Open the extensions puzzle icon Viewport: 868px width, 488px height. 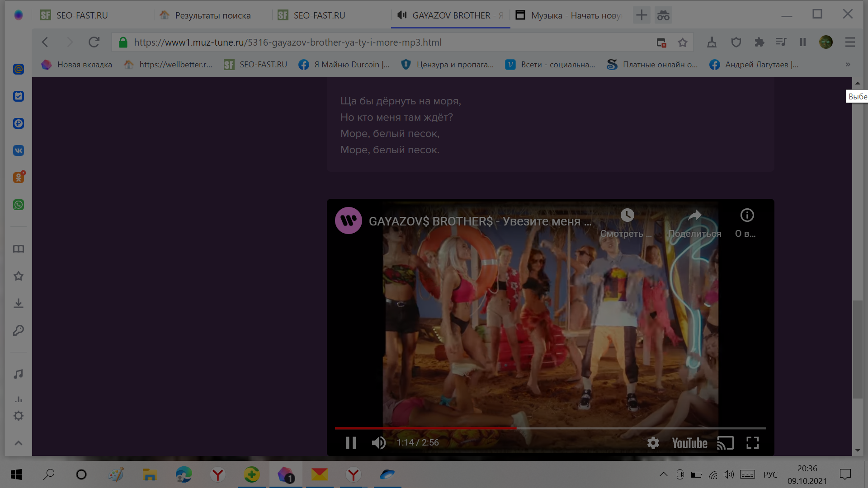pyautogui.click(x=759, y=42)
